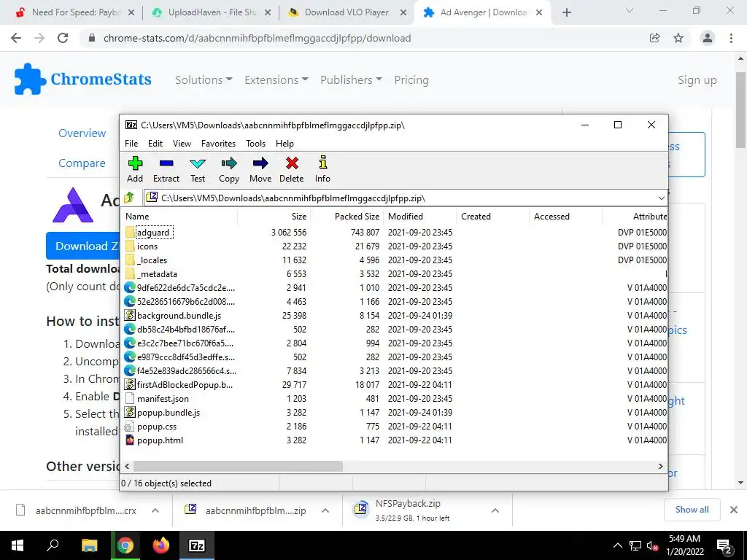
Task: Bookmark this page with the star icon
Action: [678, 38]
